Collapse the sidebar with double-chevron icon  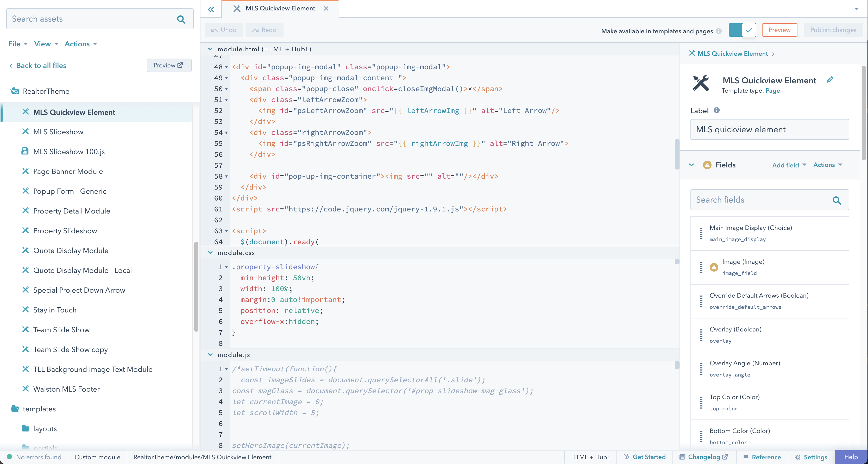(211, 9)
